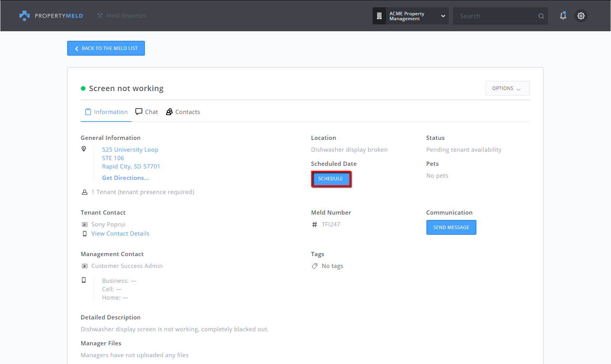Click the chat bubble icon on the Chat tab
611x364 pixels.
pos(139,111)
